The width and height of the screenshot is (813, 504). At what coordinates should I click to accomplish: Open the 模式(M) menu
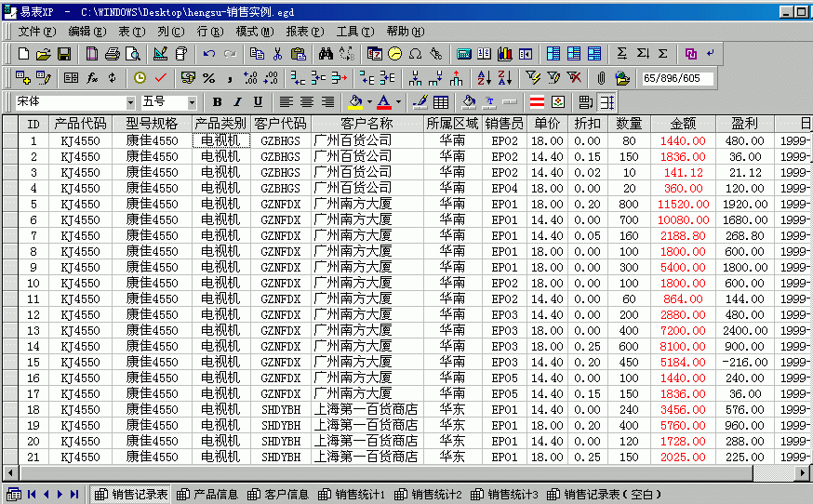(255, 32)
